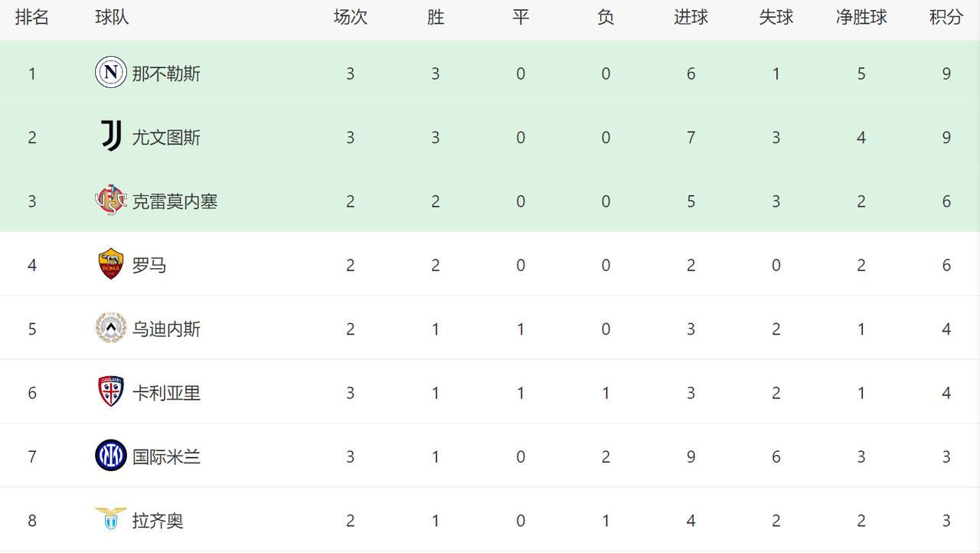Sort table by 积分 column header

click(946, 18)
